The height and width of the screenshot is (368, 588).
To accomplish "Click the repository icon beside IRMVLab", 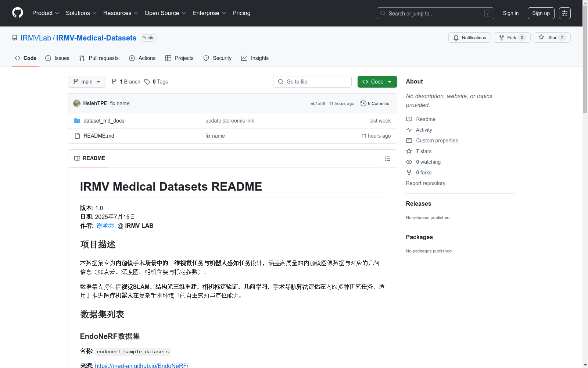I will pyautogui.click(x=15, y=38).
